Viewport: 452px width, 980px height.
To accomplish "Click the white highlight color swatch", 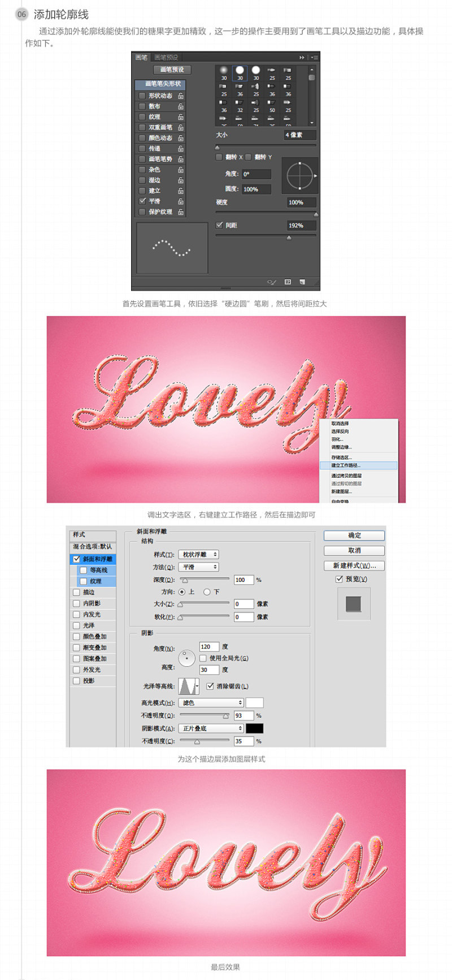I will coord(254,703).
